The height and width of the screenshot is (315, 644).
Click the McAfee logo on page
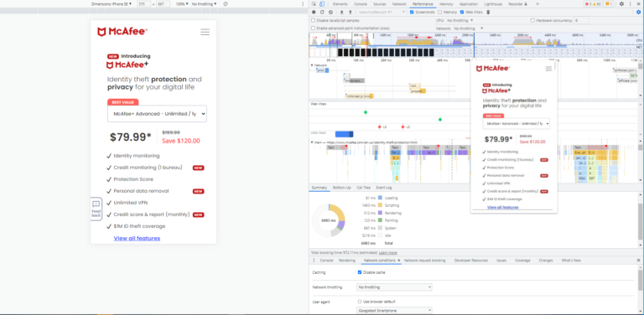122,32
